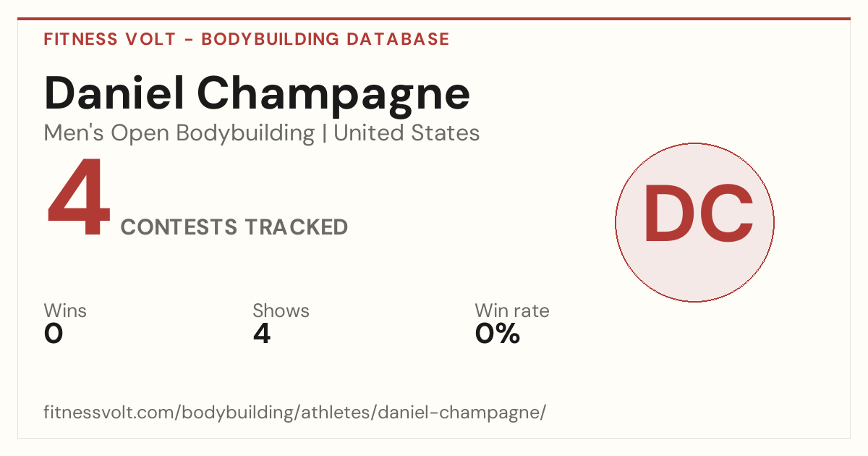The width and height of the screenshot is (868, 456).
Task: Click the Contests Tracked label
Action: coord(234,227)
